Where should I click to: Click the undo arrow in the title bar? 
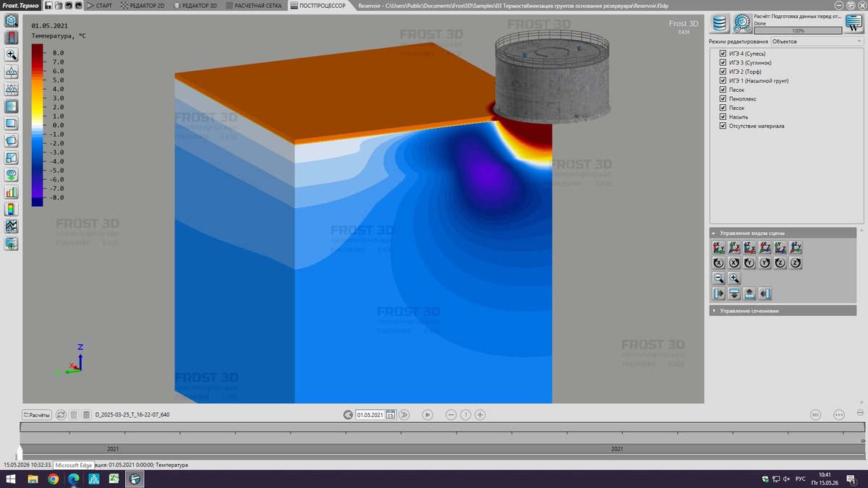point(68,5)
